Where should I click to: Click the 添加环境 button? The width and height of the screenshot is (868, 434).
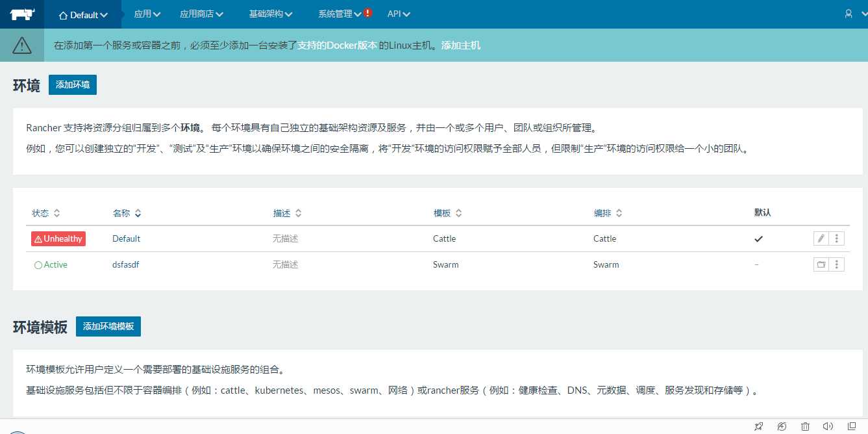tap(73, 84)
